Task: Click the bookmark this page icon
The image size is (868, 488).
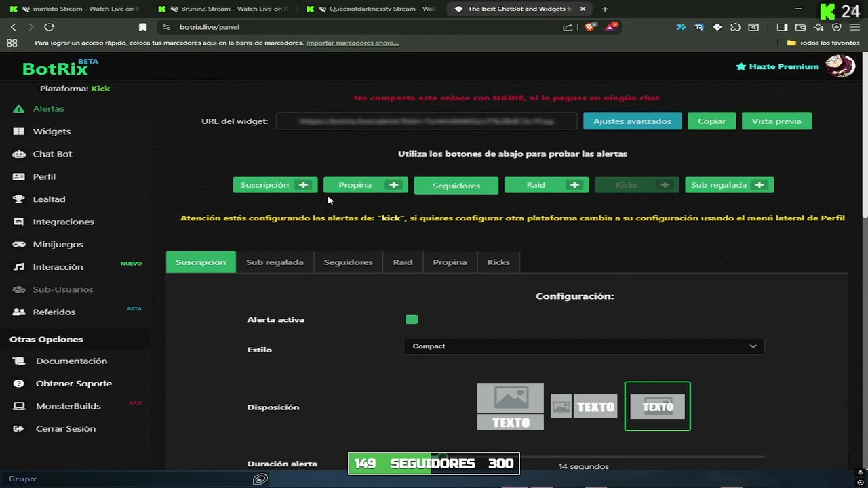Action: point(142,27)
